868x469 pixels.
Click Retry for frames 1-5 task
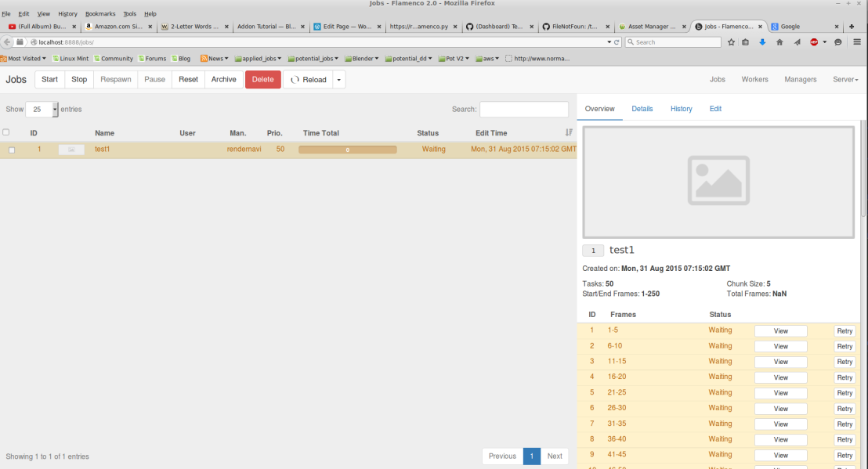(x=844, y=331)
